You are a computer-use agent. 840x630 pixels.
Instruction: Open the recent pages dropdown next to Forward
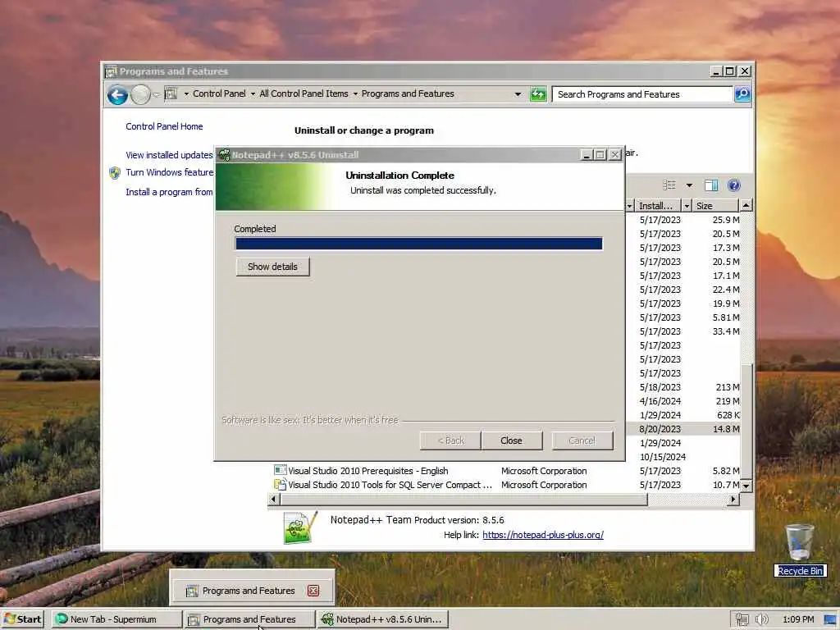156,95
